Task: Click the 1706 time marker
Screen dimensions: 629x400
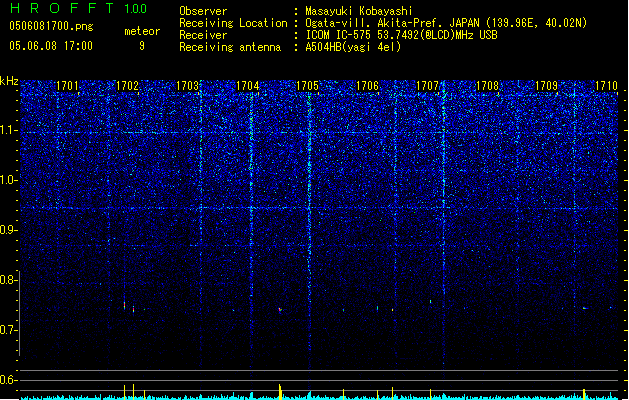Action: 367,85
